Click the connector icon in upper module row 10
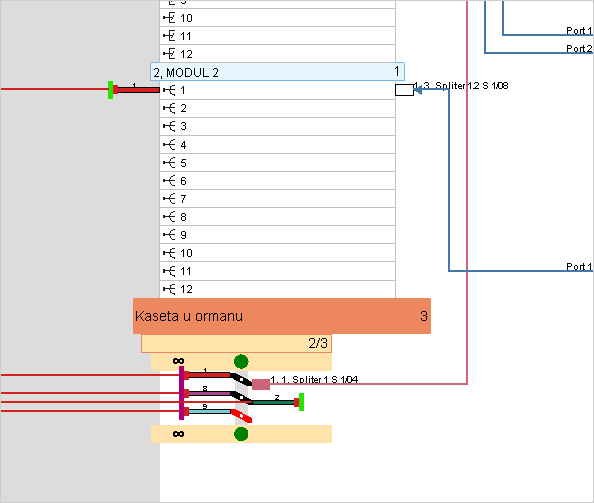The width and height of the screenshot is (594, 503). tap(169, 18)
